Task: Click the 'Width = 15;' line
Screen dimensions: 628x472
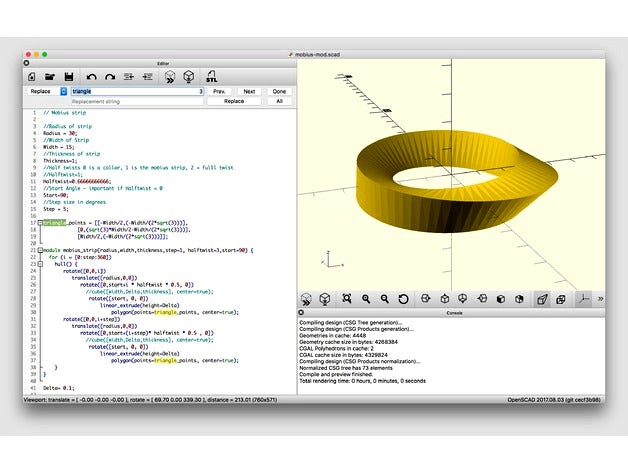Action: 58,147
